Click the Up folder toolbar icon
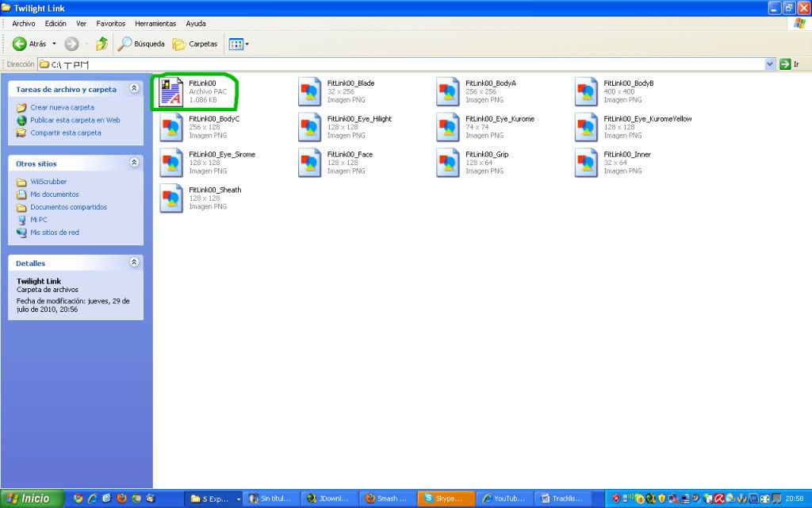Screen dimensions: 812x508 (101, 44)
